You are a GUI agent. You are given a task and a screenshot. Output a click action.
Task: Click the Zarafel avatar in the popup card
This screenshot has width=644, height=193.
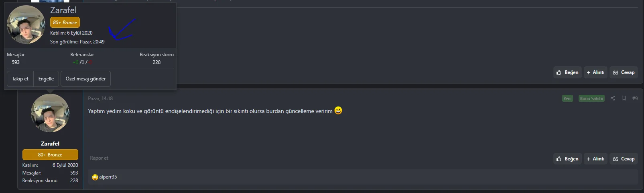[x=26, y=24]
